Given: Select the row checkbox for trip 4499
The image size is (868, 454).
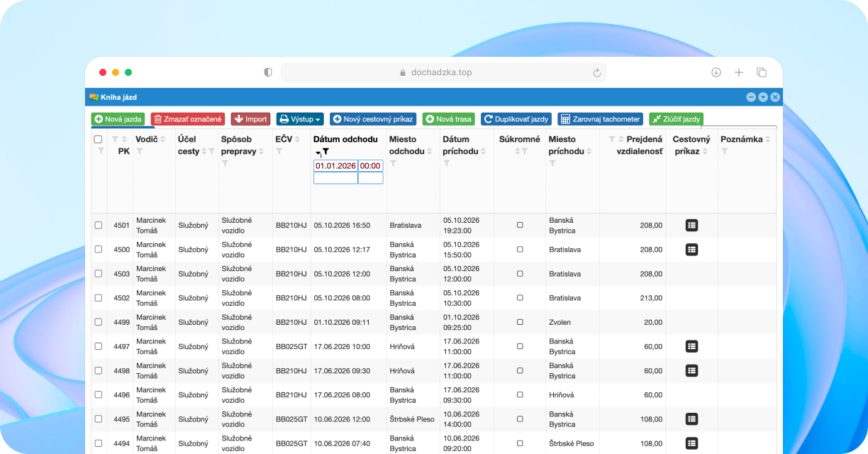Looking at the screenshot, I should [99, 322].
